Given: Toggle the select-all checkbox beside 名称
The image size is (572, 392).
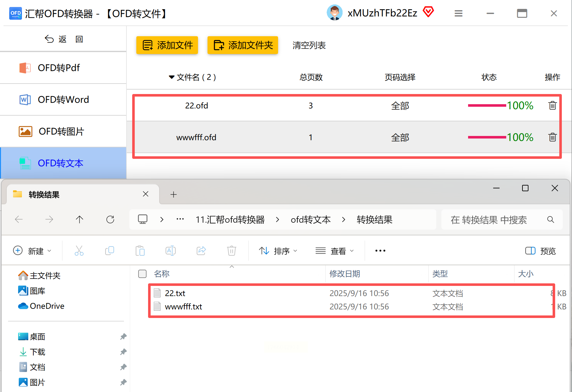Looking at the screenshot, I should tap(142, 274).
